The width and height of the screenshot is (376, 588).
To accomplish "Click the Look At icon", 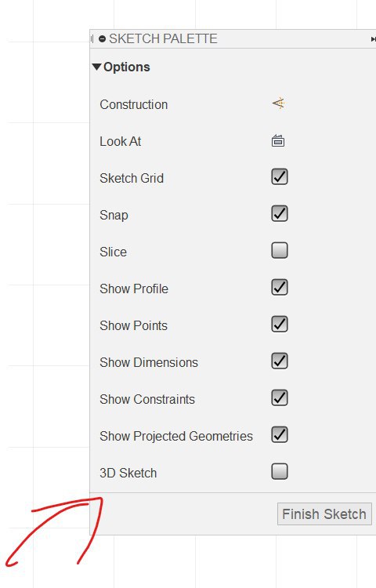I will click(278, 141).
